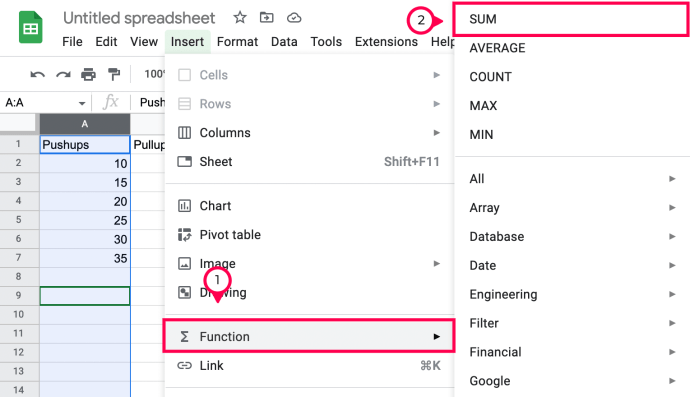Expand the All functions category
The width and height of the screenshot is (690, 397).
point(572,179)
